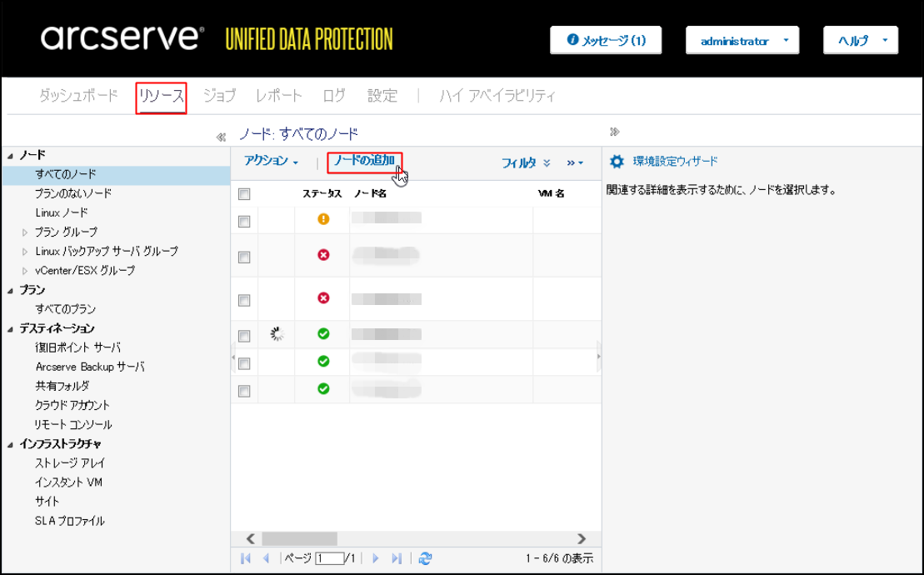
Task: Collapse the インフラストラクチャ section
Action: coord(11,445)
